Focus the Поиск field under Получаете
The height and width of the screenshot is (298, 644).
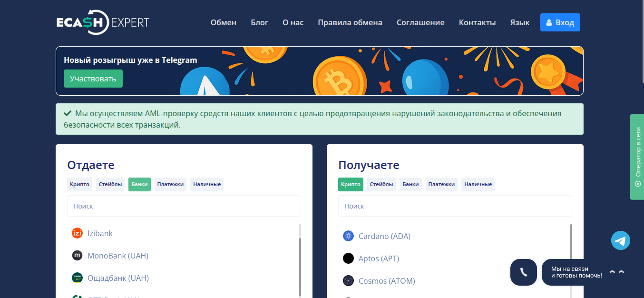455,206
